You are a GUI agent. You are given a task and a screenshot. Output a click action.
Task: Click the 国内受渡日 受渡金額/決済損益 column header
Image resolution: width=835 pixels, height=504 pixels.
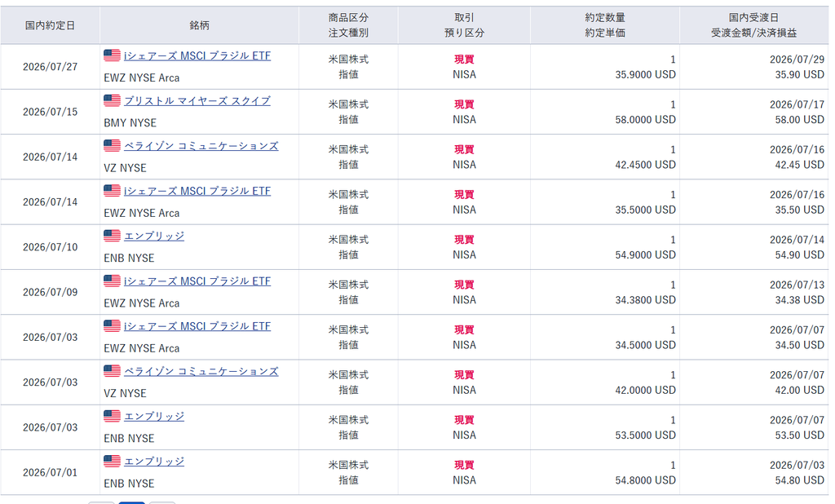click(x=754, y=25)
